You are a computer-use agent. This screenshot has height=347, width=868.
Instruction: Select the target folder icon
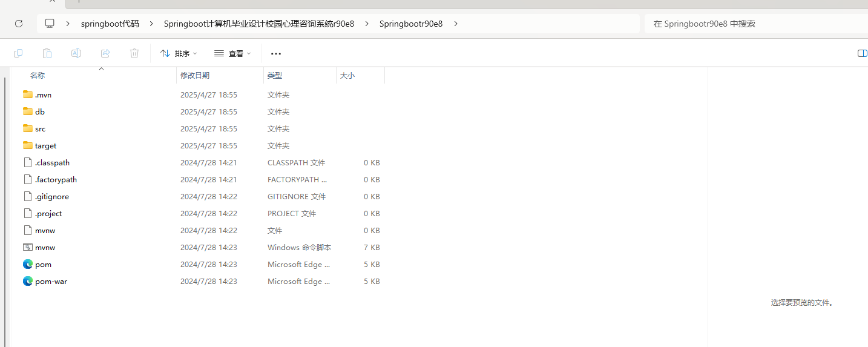point(27,145)
